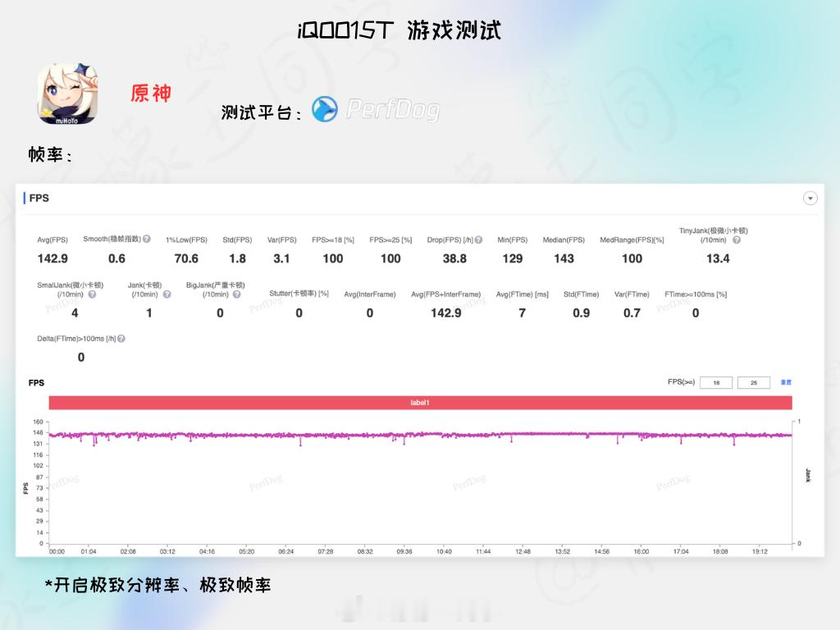840x630 pixels.
Task: Click the 00:00 time axis label
Action: pos(57,551)
